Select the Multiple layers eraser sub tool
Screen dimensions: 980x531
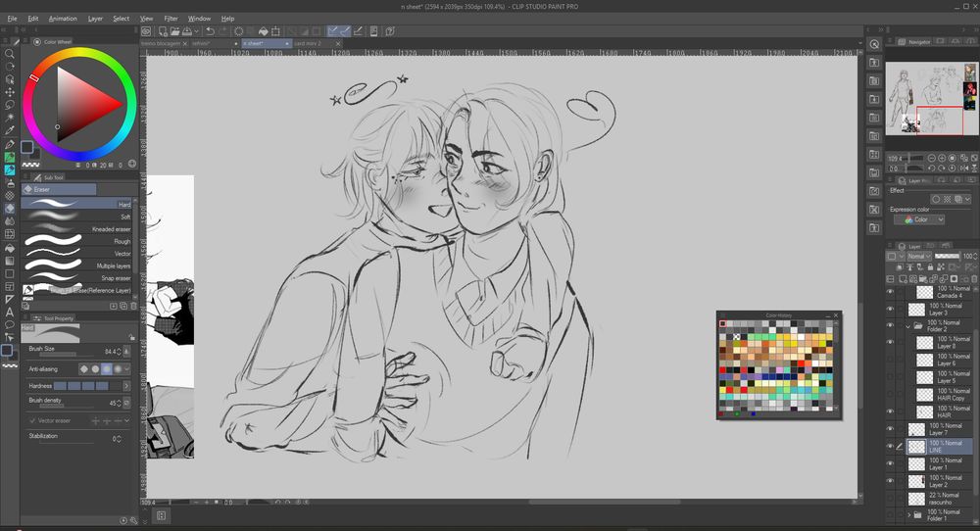(x=76, y=265)
